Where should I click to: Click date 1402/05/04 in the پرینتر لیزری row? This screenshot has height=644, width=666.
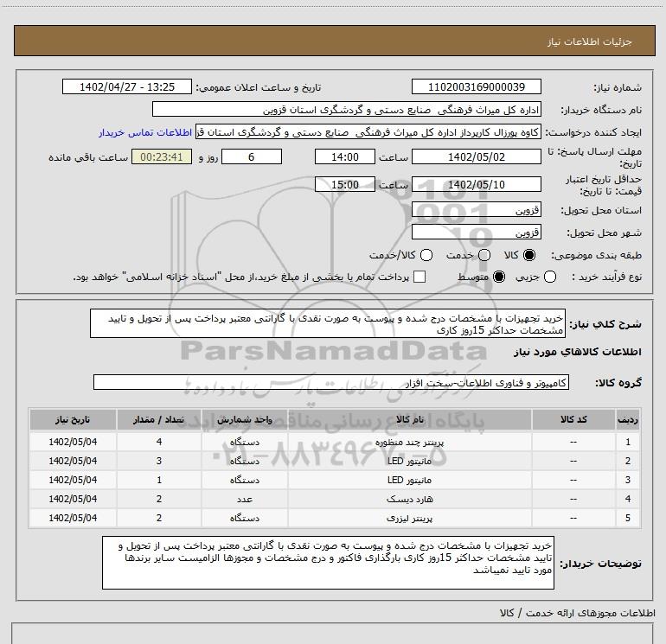pos(73,519)
